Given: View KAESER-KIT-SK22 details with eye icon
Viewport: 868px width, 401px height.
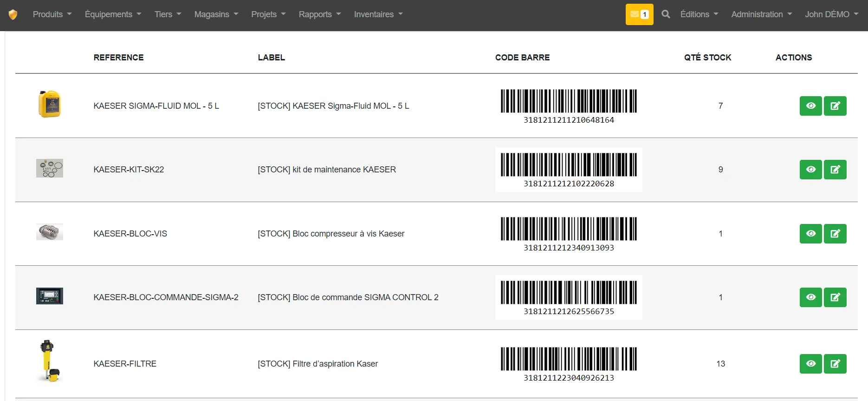Looking at the screenshot, I should click(x=810, y=170).
